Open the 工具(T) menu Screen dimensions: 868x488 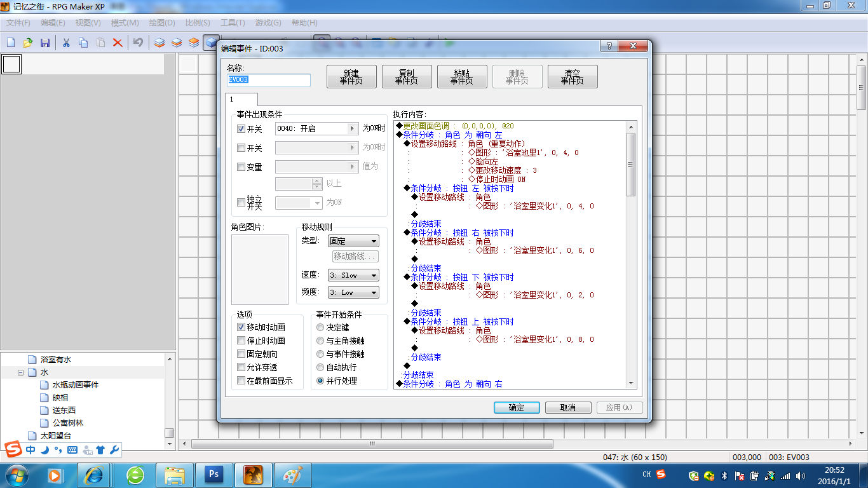tap(233, 23)
